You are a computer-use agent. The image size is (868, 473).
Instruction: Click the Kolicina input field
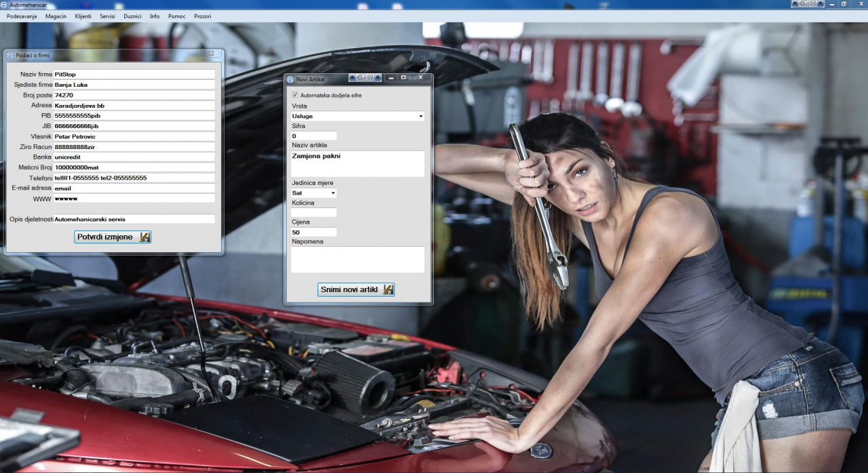tap(314, 213)
